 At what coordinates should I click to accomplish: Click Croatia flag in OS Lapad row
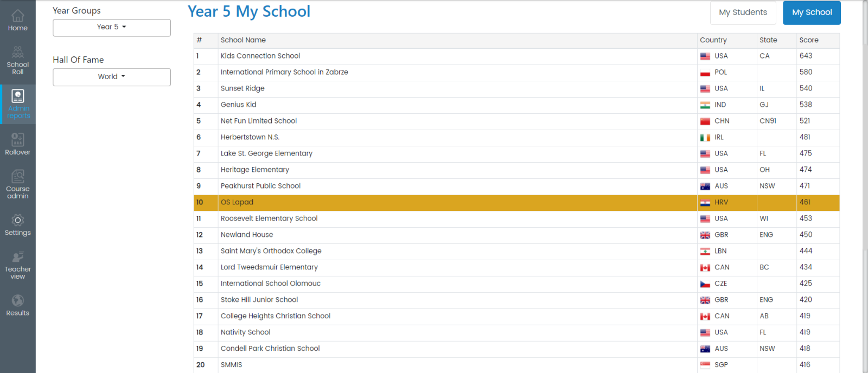(705, 203)
